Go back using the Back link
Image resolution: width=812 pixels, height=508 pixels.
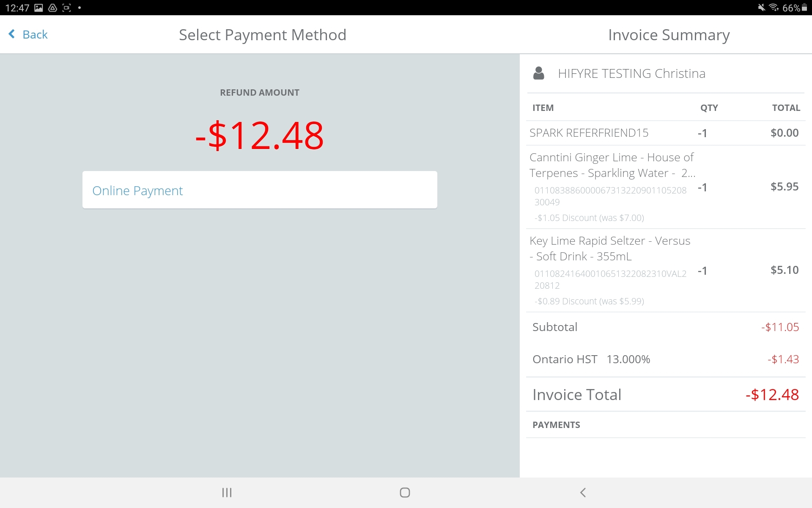pos(35,34)
